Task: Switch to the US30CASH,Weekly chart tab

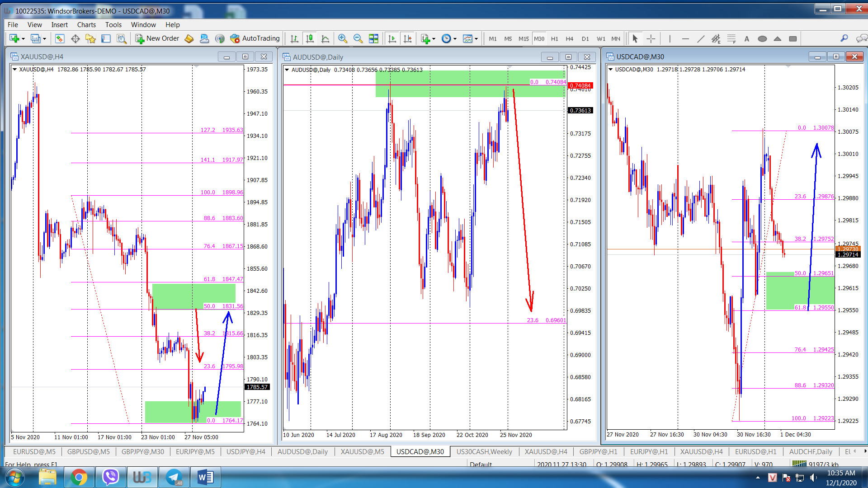Action: coord(484,451)
